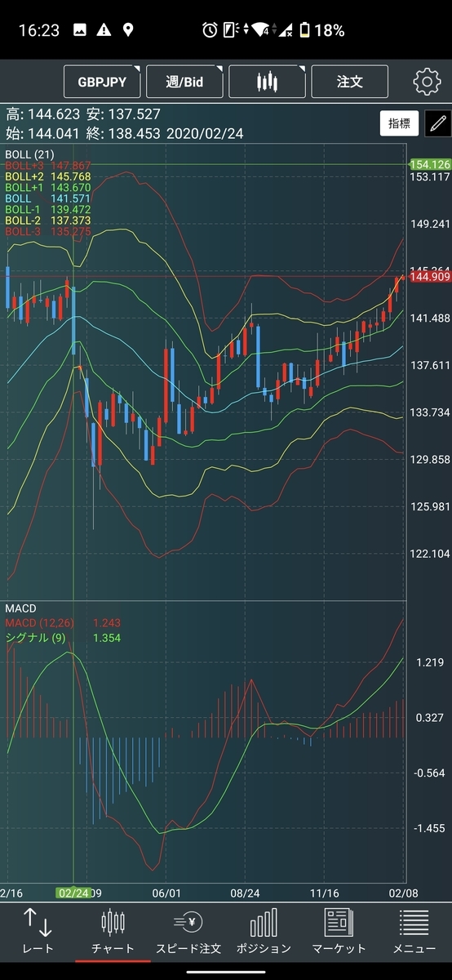Screen dimensions: 452x980
Task: Tap the battery 18% status indicator
Action: coord(321,30)
